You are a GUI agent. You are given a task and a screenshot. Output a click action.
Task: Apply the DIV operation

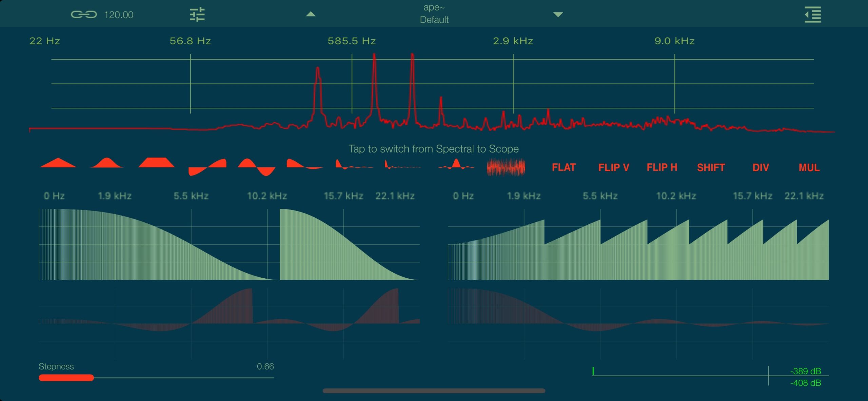(761, 167)
